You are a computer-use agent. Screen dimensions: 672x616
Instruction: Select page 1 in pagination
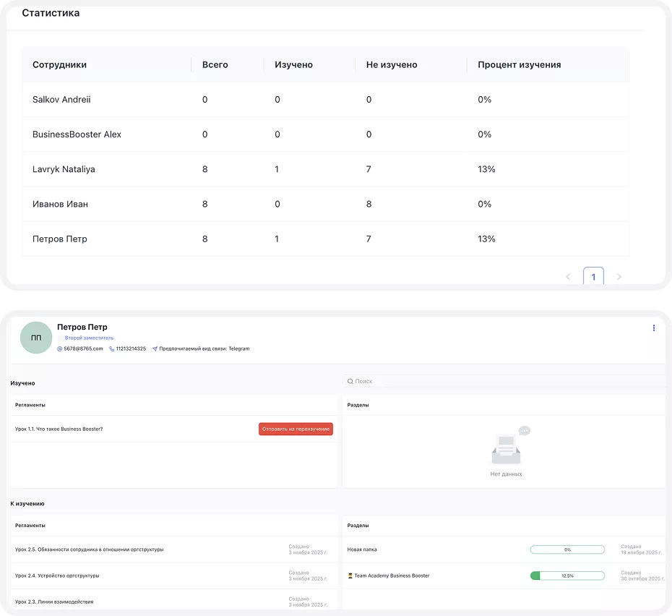pos(593,276)
